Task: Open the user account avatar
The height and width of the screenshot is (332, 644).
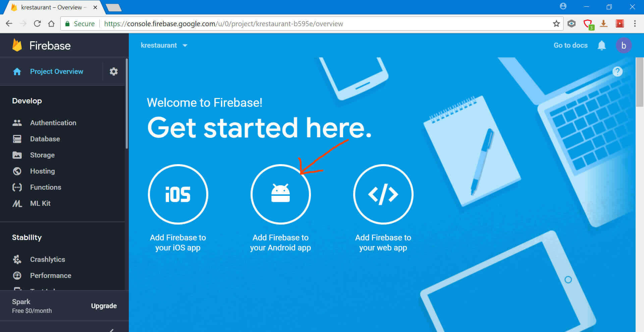Action: click(624, 45)
